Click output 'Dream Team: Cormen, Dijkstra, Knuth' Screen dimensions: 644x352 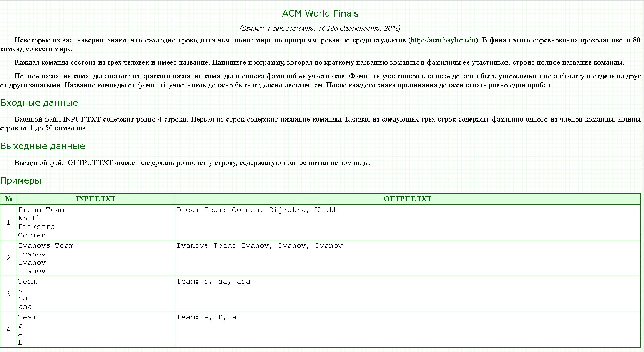257,210
